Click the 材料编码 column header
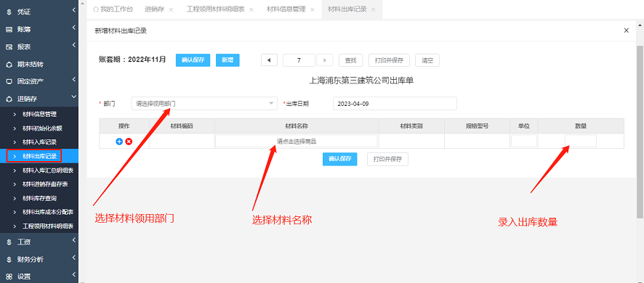Image resolution: width=644 pixels, height=283 pixels. 182,126
